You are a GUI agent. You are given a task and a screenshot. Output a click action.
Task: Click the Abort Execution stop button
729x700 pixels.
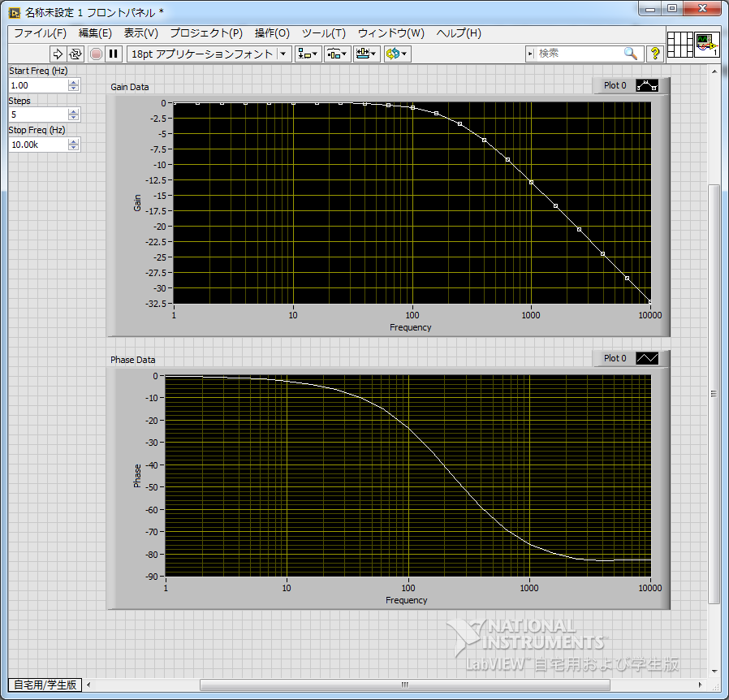point(96,54)
